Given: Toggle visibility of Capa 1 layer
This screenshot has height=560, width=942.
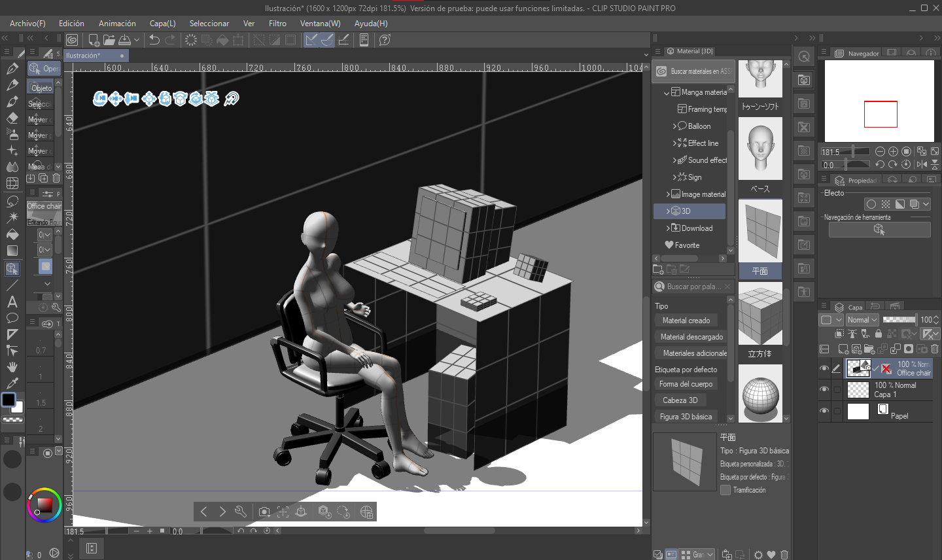Looking at the screenshot, I should tap(824, 390).
